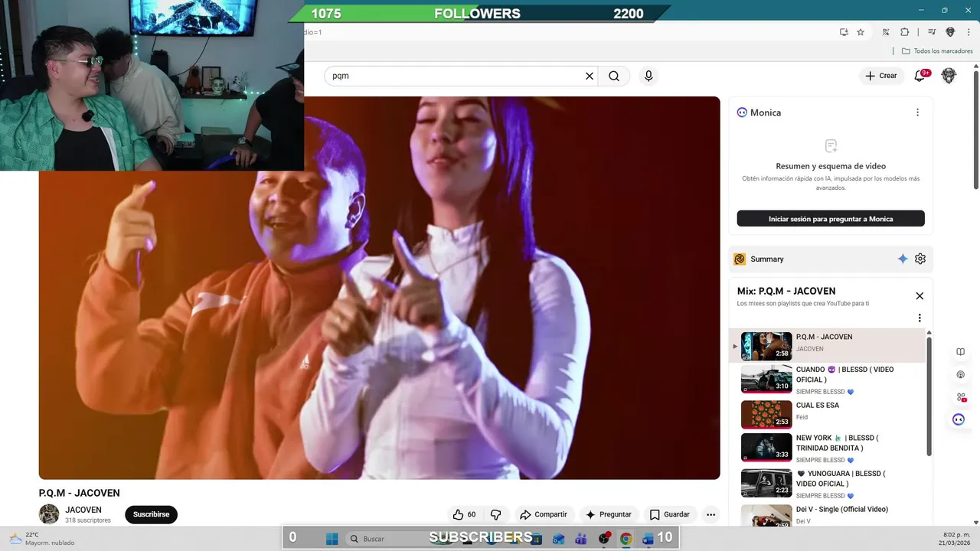The height and width of the screenshot is (551, 980).
Task: Open OBS Studio from the taskbar
Action: [604, 539]
